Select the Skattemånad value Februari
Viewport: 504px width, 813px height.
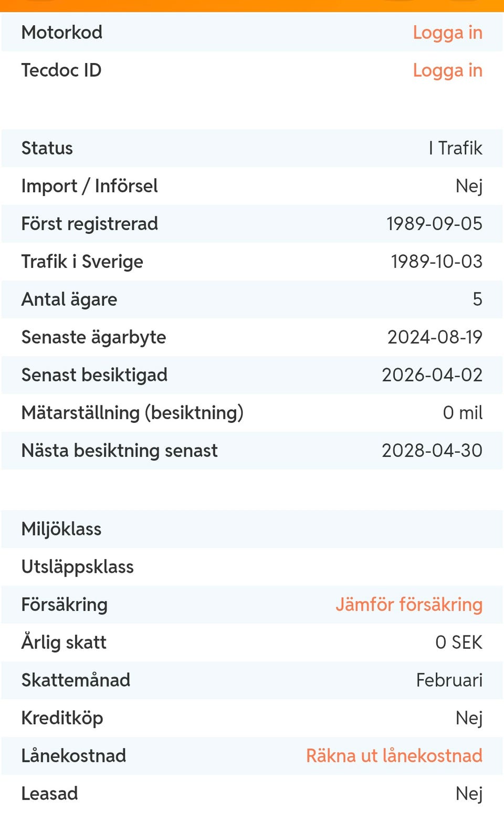(x=449, y=680)
